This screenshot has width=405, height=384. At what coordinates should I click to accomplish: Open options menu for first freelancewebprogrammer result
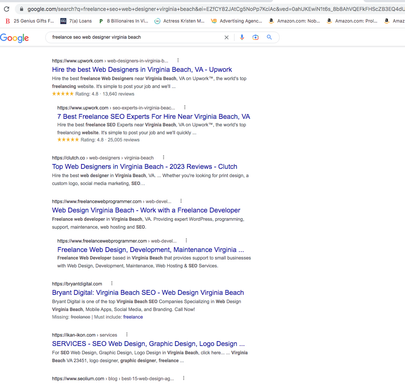pyautogui.click(x=181, y=201)
